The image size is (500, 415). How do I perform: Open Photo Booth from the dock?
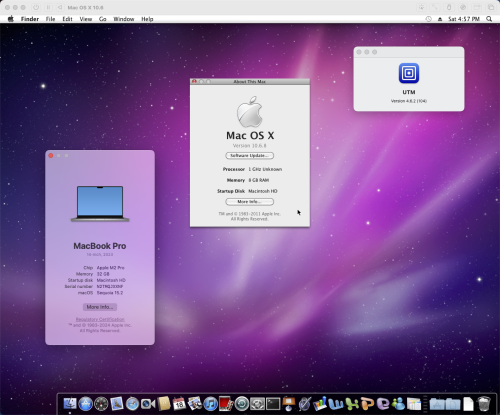click(226, 404)
